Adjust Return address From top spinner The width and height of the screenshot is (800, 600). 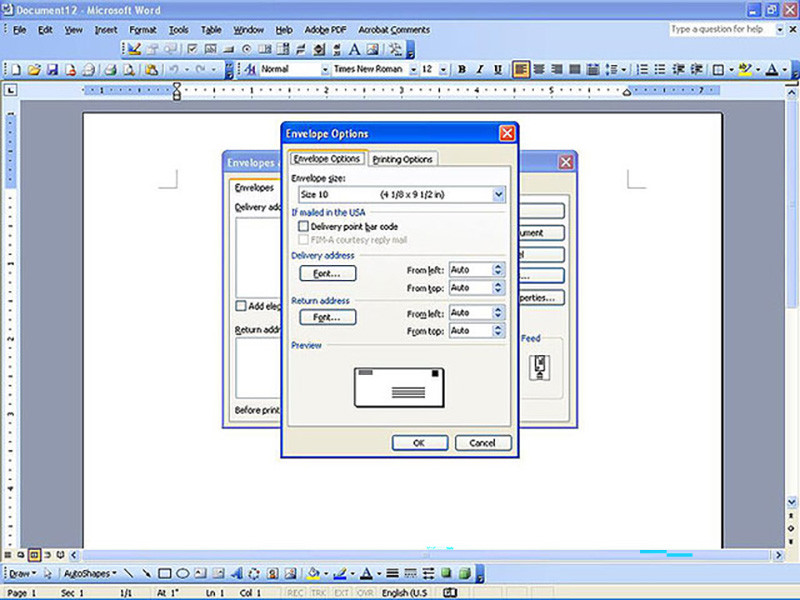coord(498,331)
